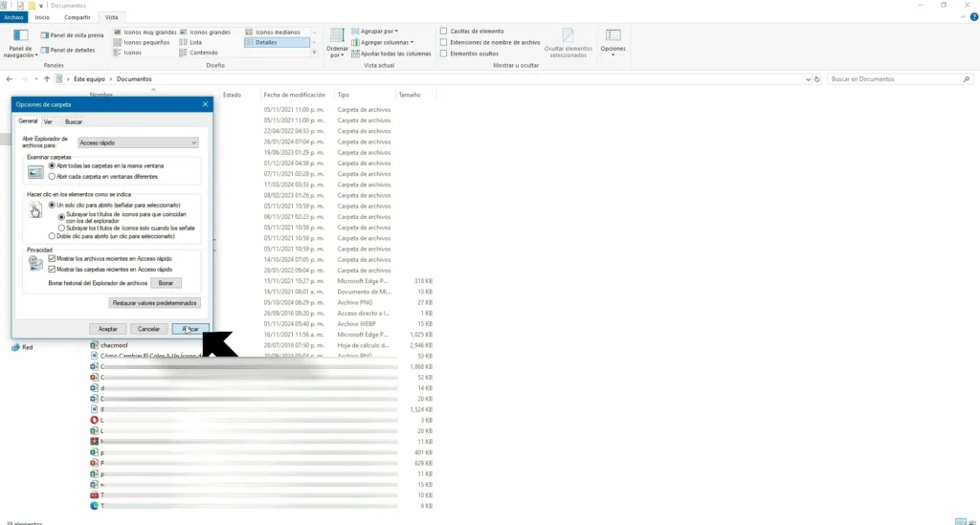The height and width of the screenshot is (525, 980).
Task: Click the New folder quick access icon
Action: (x=32, y=6)
